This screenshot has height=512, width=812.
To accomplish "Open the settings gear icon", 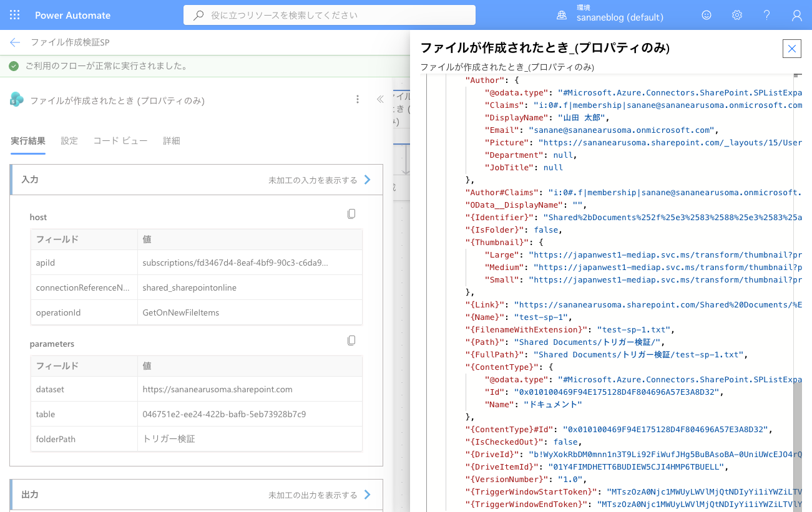I will (x=737, y=15).
